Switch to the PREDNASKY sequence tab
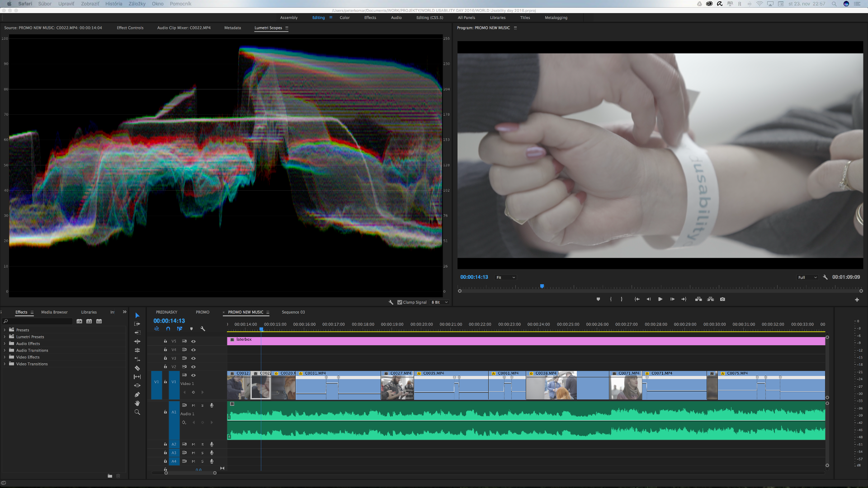868x488 pixels. pos(167,312)
